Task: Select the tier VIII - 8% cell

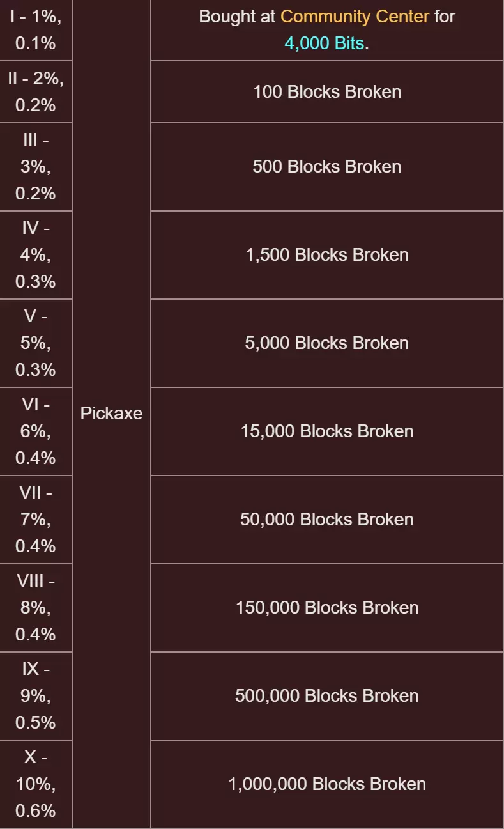Action: point(36,608)
